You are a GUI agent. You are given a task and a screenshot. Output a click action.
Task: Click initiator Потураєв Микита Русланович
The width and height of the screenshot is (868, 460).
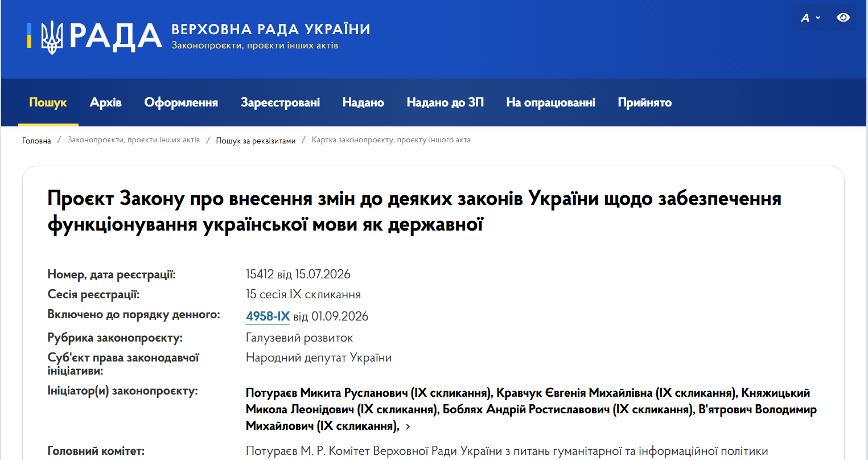(x=369, y=393)
